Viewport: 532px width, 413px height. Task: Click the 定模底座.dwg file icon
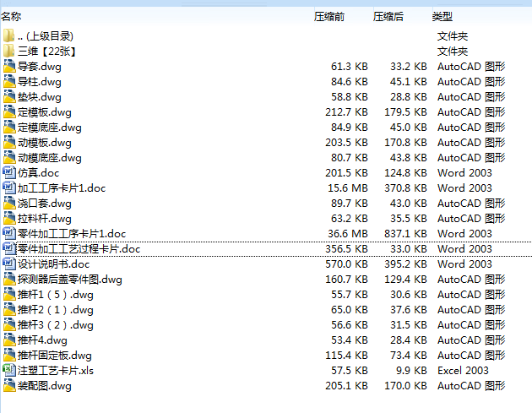pyautogui.click(x=9, y=127)
